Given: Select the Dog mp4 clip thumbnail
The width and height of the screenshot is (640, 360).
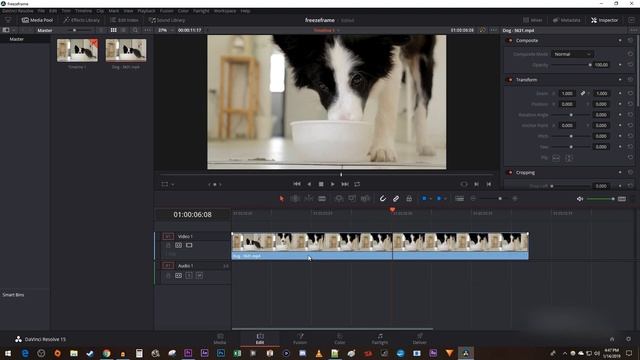Looking at the screenshot, I should click(126, 50).
